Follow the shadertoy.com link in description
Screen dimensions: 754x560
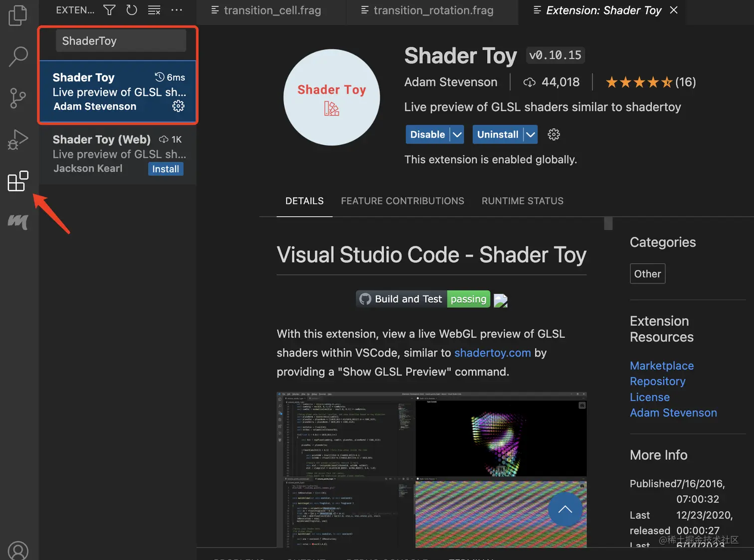point(492,353)
